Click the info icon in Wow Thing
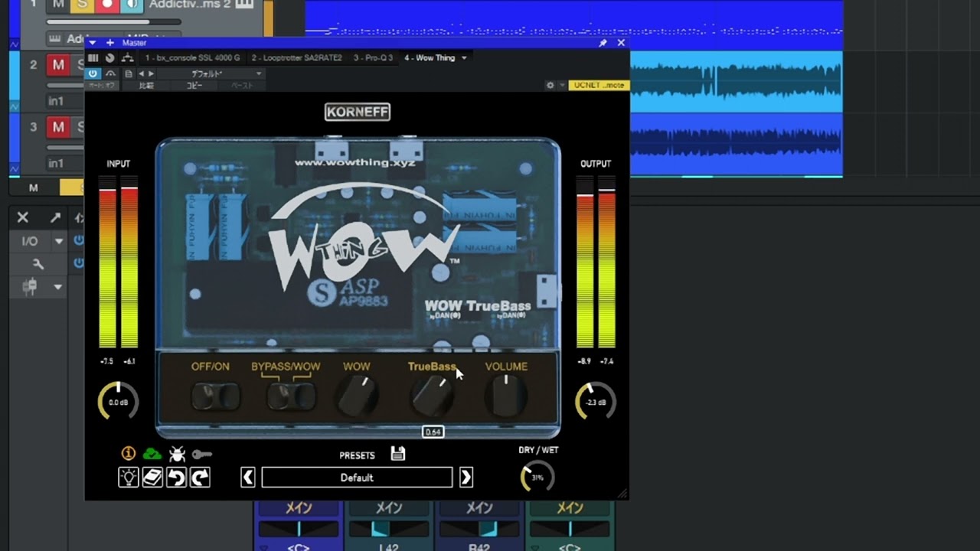 click(x=129, y=454)
